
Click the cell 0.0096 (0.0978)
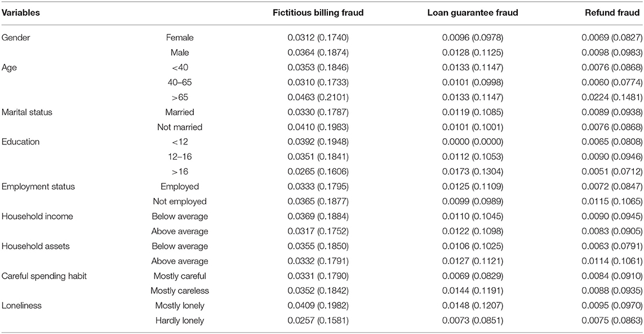click(x=472, y=37)
